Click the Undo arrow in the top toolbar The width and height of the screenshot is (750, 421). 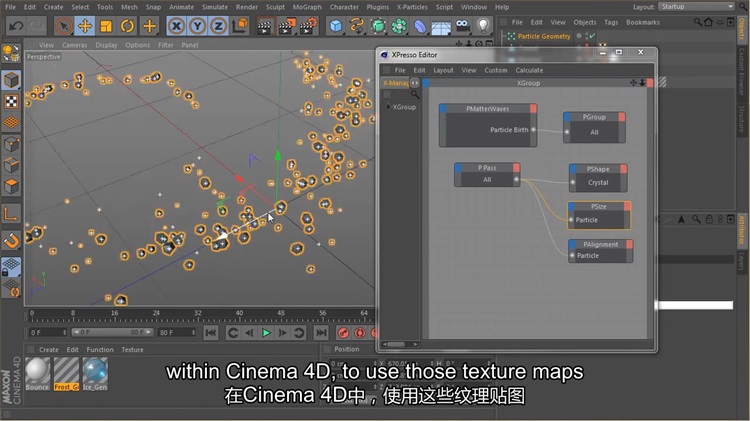pos(15,26)
